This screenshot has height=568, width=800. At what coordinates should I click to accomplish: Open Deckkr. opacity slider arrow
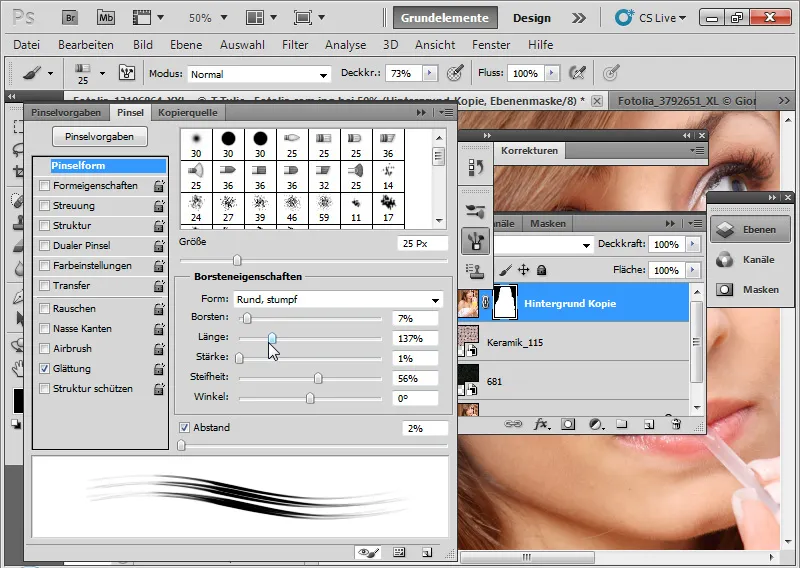pos(430,73)
